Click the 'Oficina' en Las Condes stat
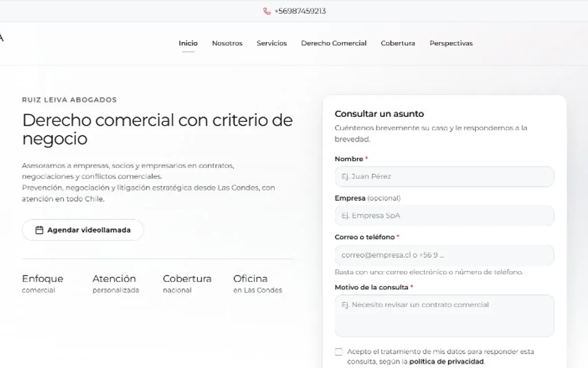The image size is (588, 368). 258,283
